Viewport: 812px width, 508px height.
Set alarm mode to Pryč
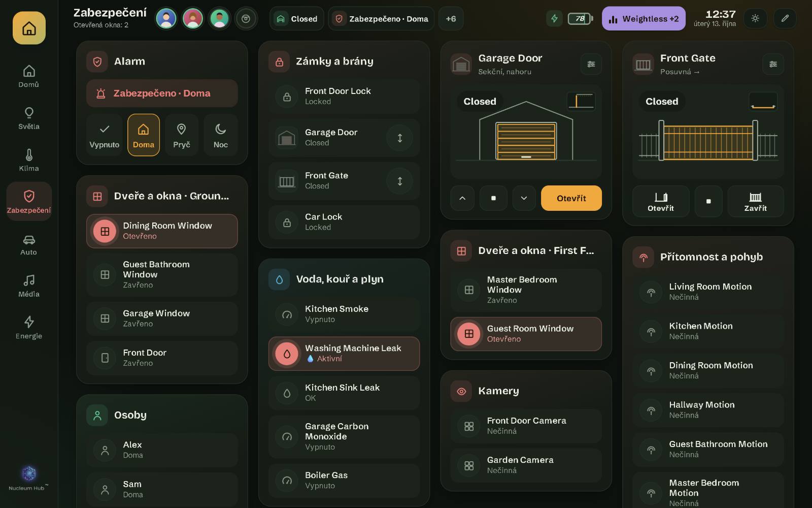click(181, 135)
